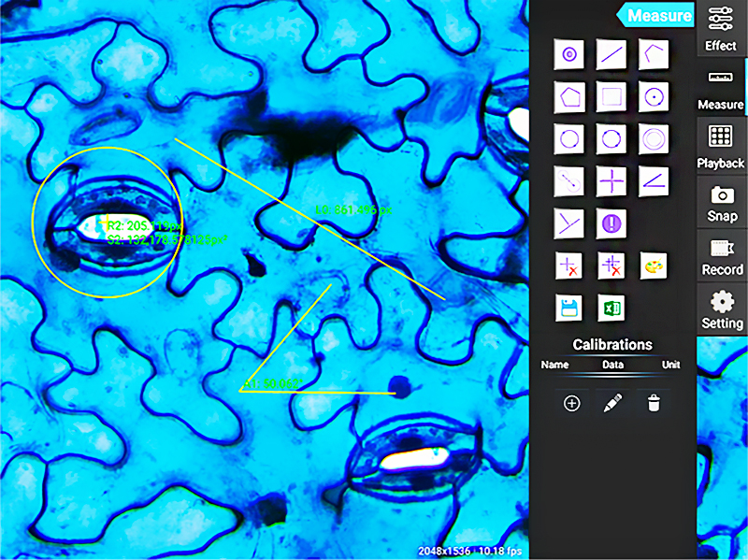The width and height of the screenshot is (748, 560).
Task: Delete the selected measurement using red-X icon
Action: click(x=569, y=266)
